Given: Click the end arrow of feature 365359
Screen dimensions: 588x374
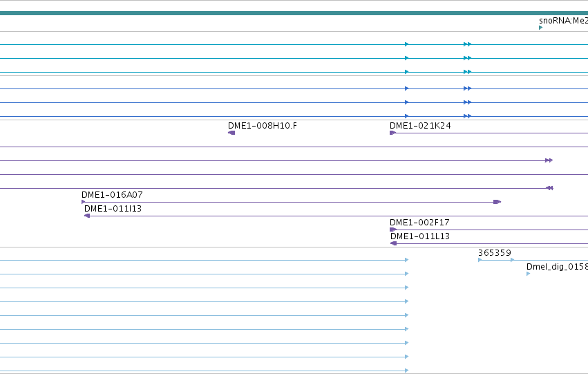Looking at the screenshot, I should (513, 260).
